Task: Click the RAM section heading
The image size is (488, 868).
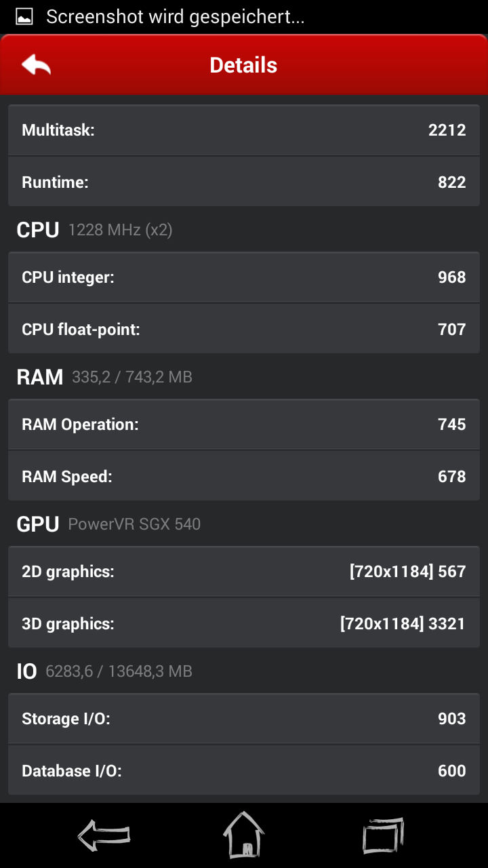Action: coord(40,377)
